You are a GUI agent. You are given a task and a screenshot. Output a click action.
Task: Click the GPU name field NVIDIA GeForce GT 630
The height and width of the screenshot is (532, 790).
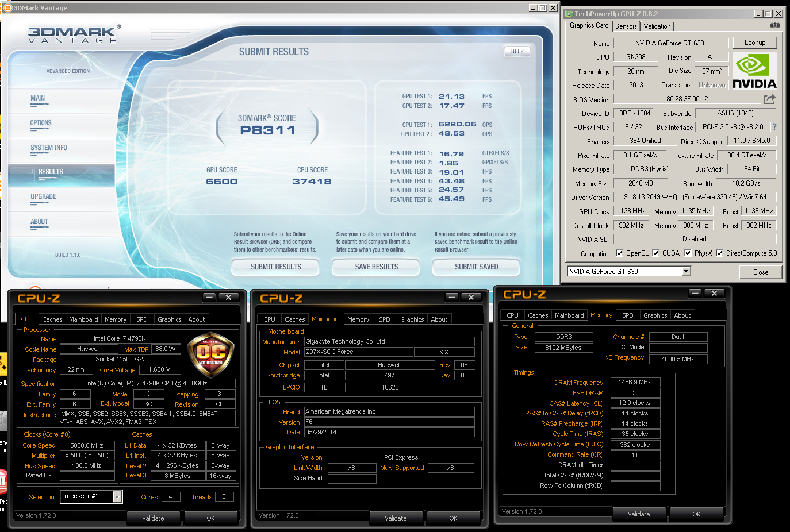(671, 43)
